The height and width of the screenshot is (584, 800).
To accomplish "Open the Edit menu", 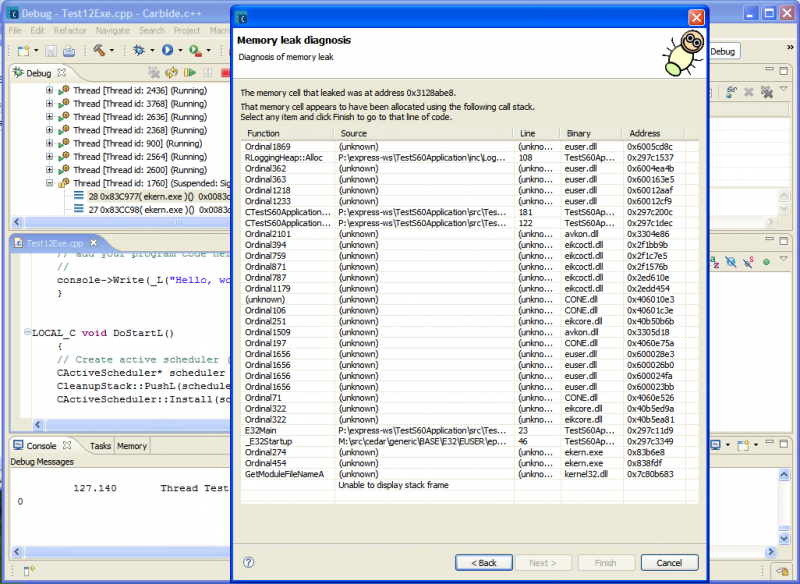I will point(37,31).
